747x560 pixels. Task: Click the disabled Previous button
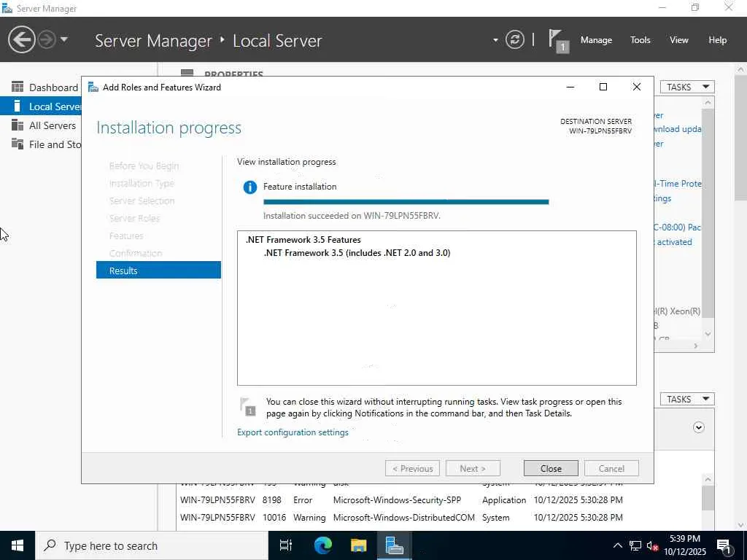413,469
